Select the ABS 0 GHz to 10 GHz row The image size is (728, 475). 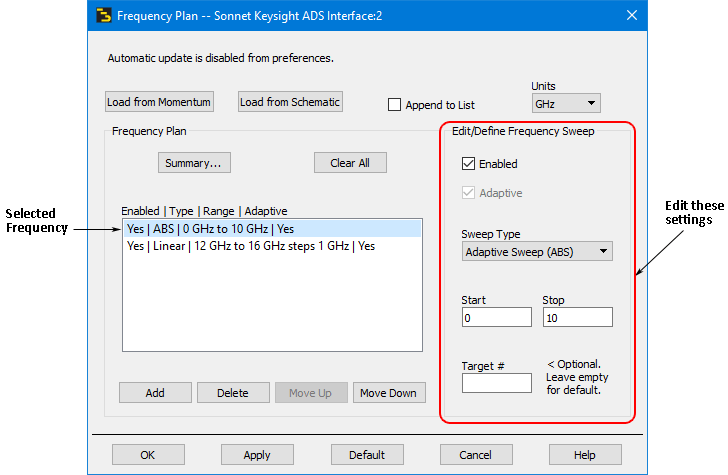click(273, 229)
